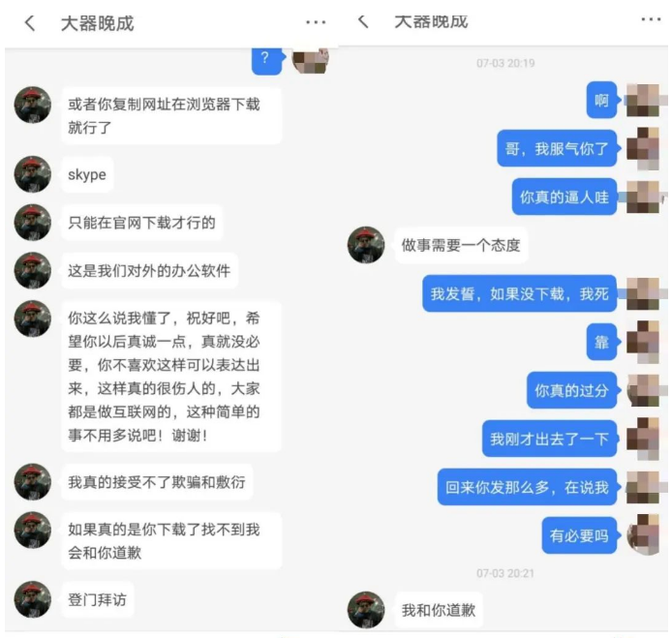Tap the long message starting '你这么说我懂了'
Screen dimensions: 672x638
pyautogui.click(x=171, y=377)
